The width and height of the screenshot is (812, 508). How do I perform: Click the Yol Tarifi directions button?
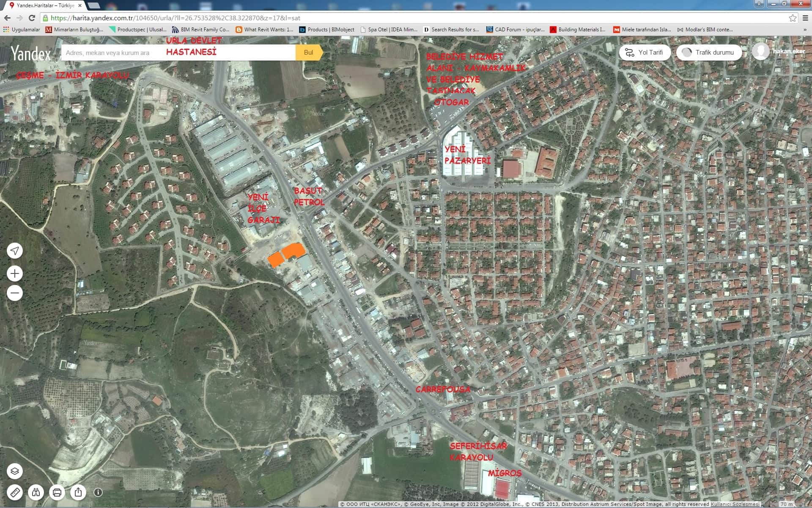pos(645,52)
